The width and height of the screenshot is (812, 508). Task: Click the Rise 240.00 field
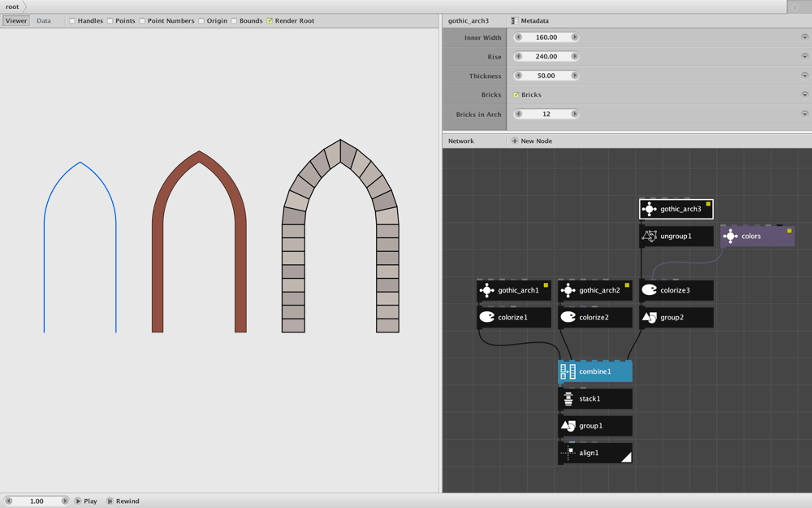coord(546,57)
